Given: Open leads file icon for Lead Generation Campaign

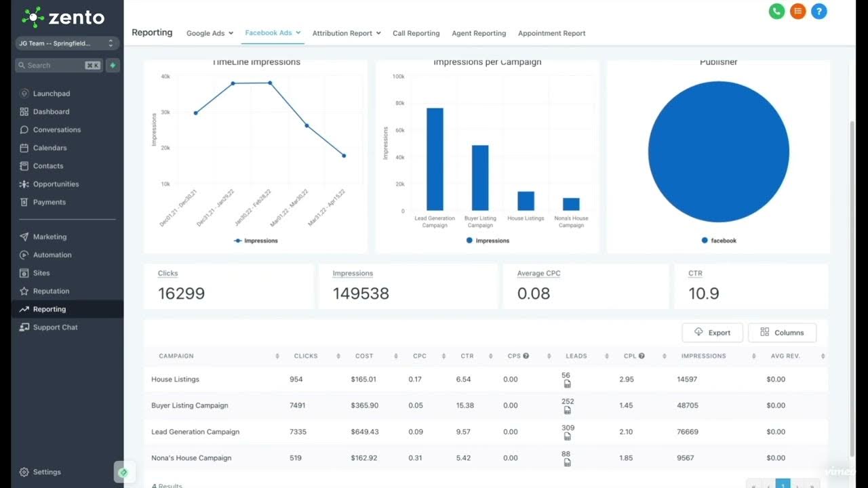Looking at the screenshot, I should pos(567,436).
